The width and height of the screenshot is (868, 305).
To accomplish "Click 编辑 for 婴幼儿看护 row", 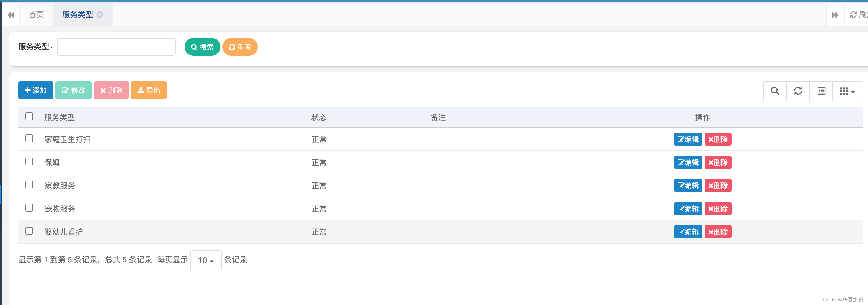I will 688,232.
